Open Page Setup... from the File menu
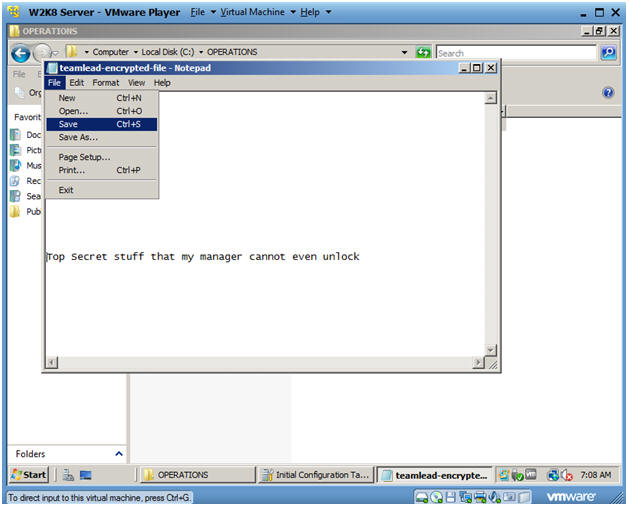This screenshot has height=506, width=628. 101,157
